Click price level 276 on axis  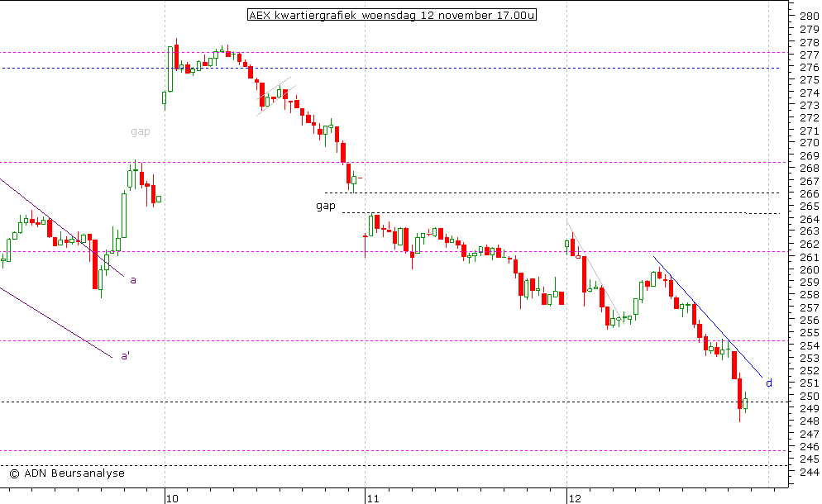coord(809,67)
